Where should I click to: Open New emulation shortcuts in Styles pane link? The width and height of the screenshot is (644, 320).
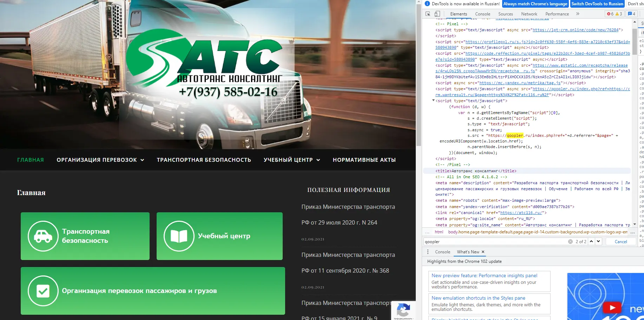coord(478,298)
